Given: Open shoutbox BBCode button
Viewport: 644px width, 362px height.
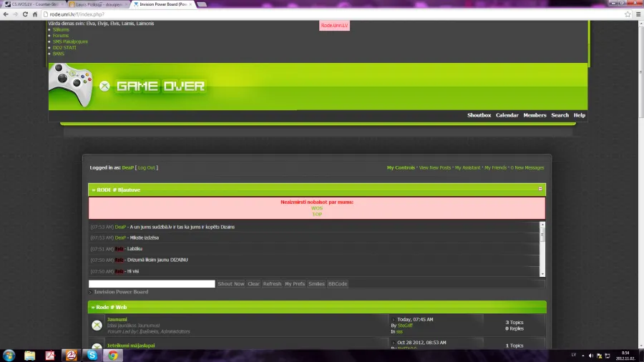Looking at the screenshot, I should [338, 283].
